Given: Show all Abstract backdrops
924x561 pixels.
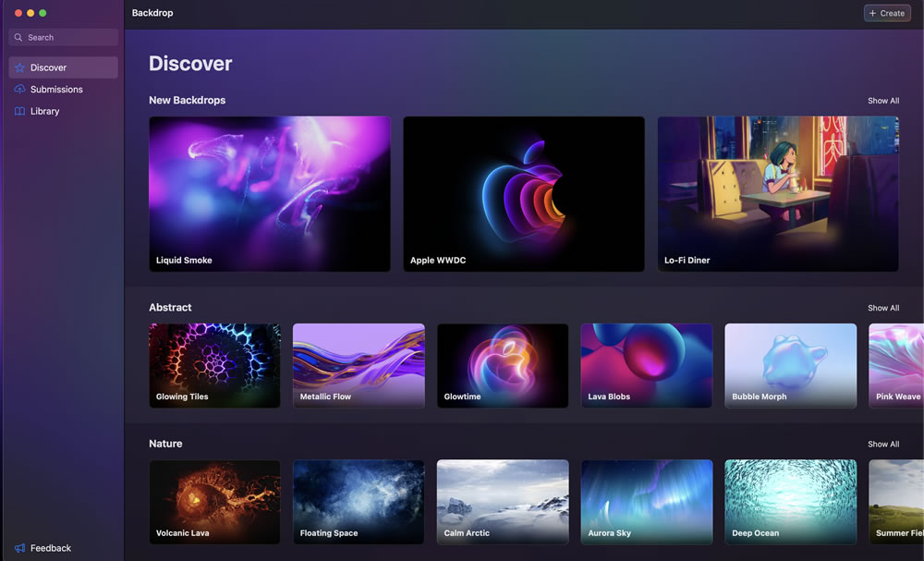Looking at the screenshot, I should pyautogui.click(x=882, y=308).
